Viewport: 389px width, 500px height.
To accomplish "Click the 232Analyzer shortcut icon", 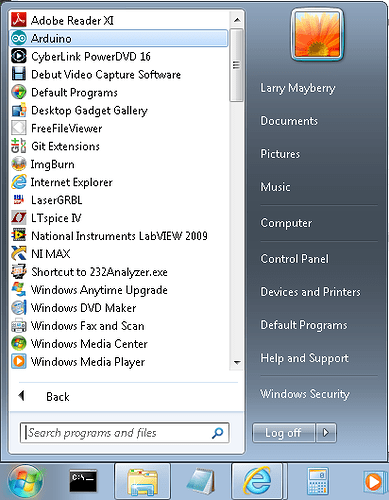I will coord(19,272).
